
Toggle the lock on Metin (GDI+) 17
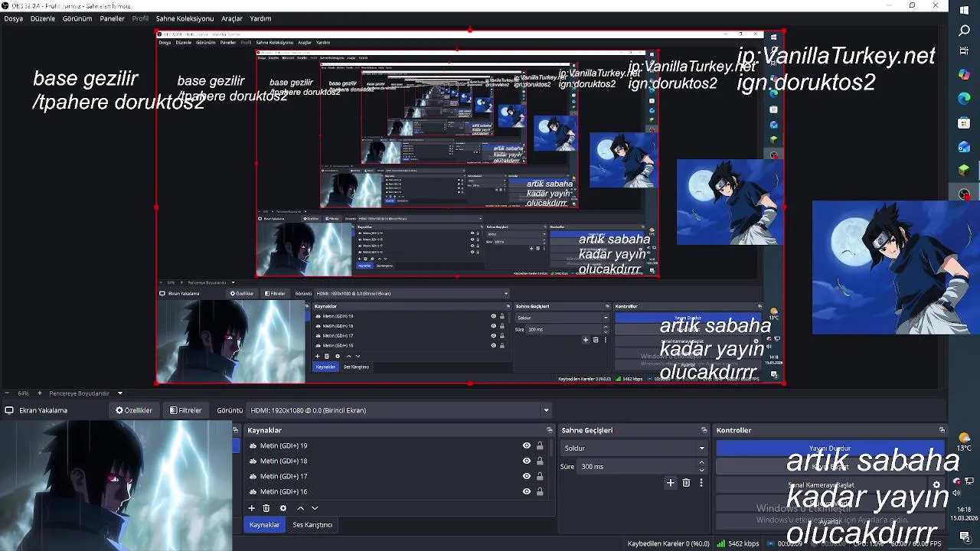coord(539,476)
